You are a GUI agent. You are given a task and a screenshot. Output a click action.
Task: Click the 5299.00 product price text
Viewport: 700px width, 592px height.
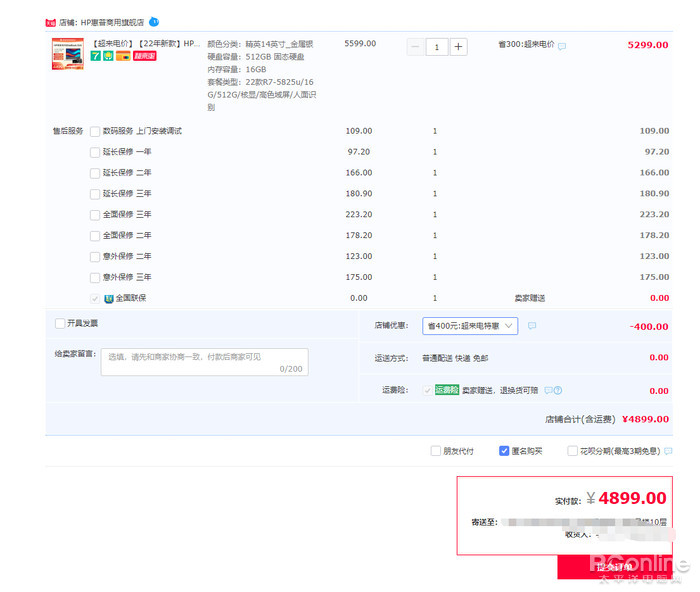(648, 45)
